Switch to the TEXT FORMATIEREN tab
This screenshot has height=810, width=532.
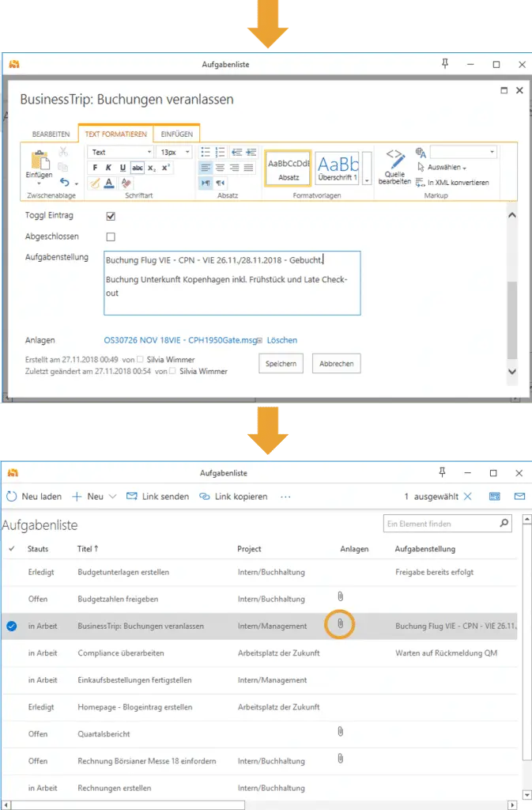115,134
